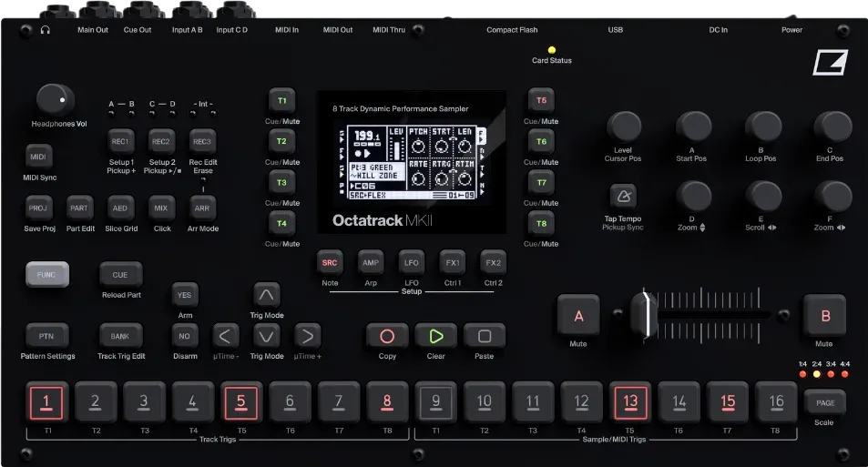Image resolution: width=868 pixels, height=467 pixels.
Task: Click the REC1 Setup 1 button
Action: 120,142
